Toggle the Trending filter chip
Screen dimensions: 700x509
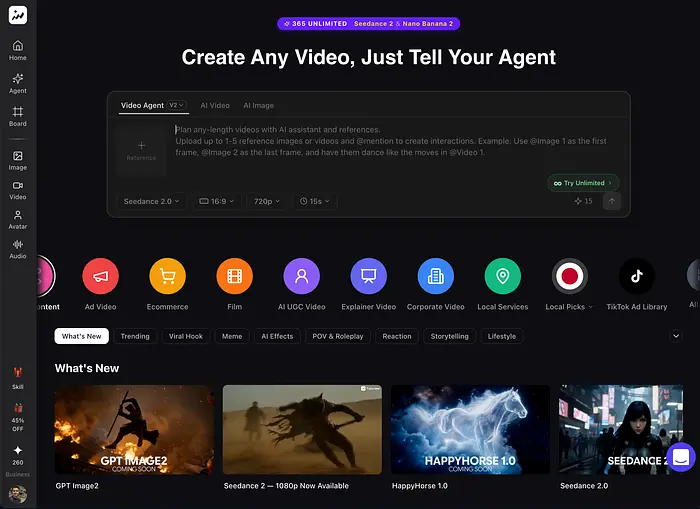point(135,336)
